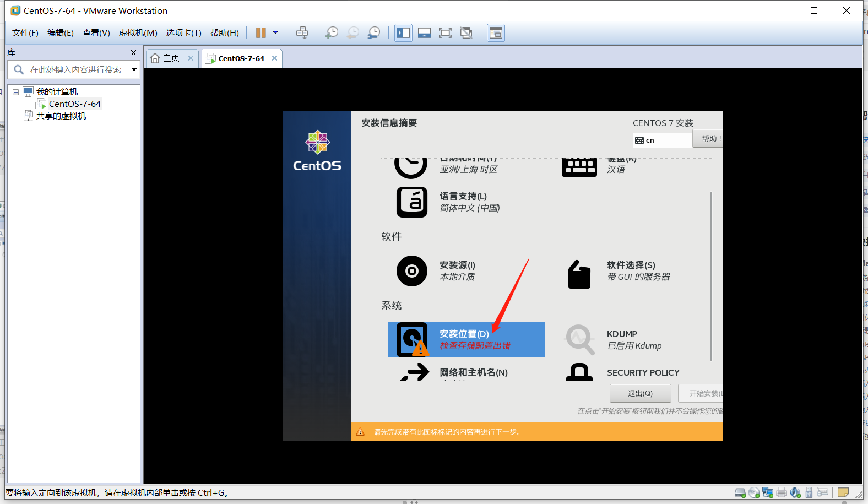Enter full screen mode

tap(445, 33)
